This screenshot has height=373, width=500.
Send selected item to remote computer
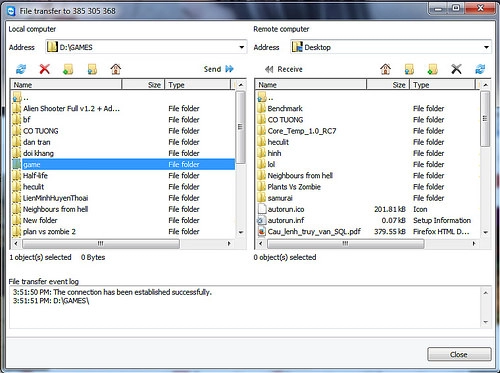(219, 69)
